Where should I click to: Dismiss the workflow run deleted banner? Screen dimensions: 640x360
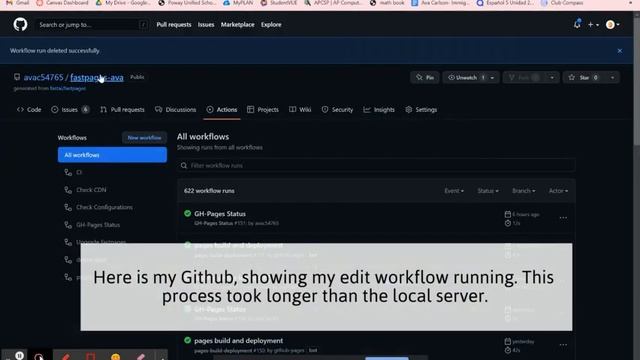tap(620, 51)
